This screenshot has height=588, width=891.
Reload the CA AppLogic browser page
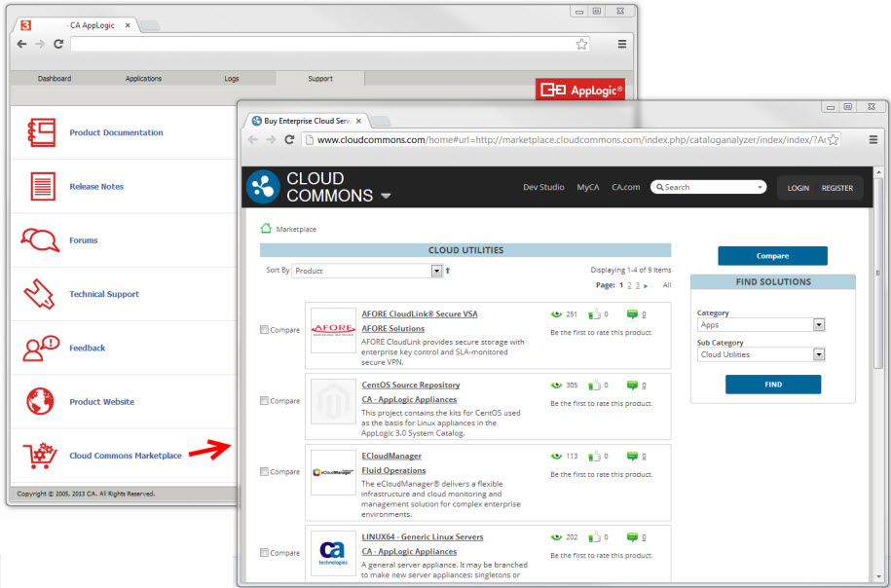pos(58,44)
